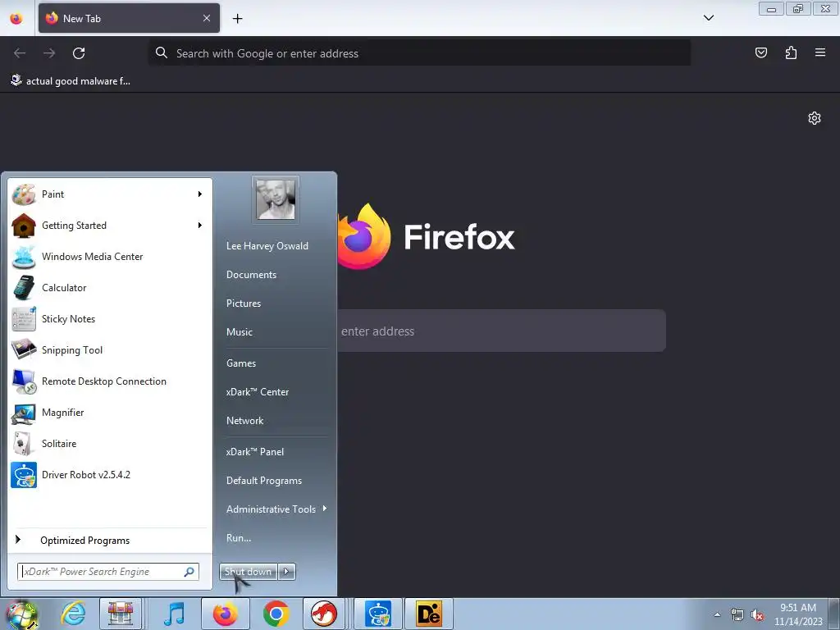The width and height of the screenshot is (840, 630).
Task: Open the shelf-like taskbar icon after Internet Explorer
Action: point(121,614)
